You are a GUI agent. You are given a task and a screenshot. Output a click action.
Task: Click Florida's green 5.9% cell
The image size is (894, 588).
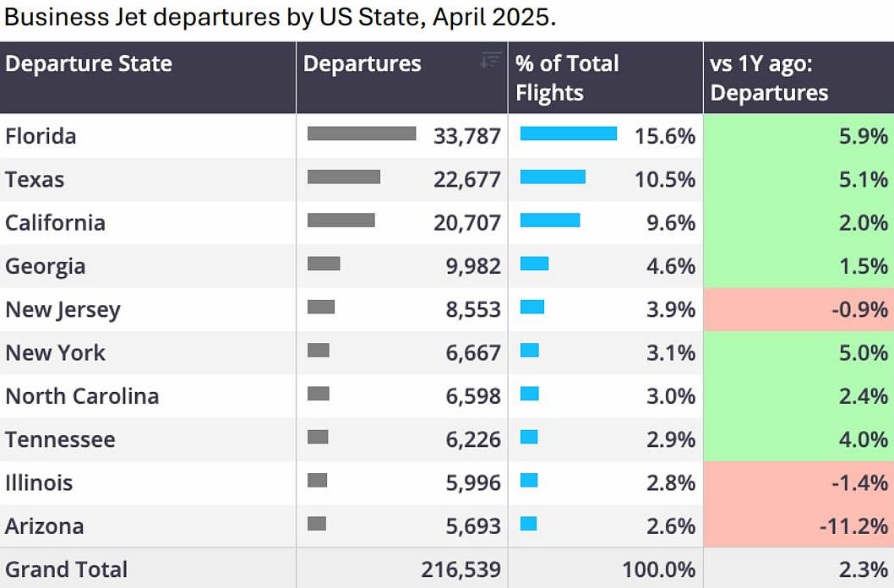[799, 136]
